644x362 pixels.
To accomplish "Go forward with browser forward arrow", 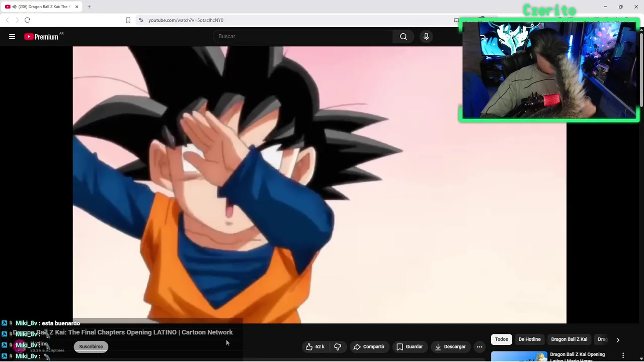I will (17, 20).
